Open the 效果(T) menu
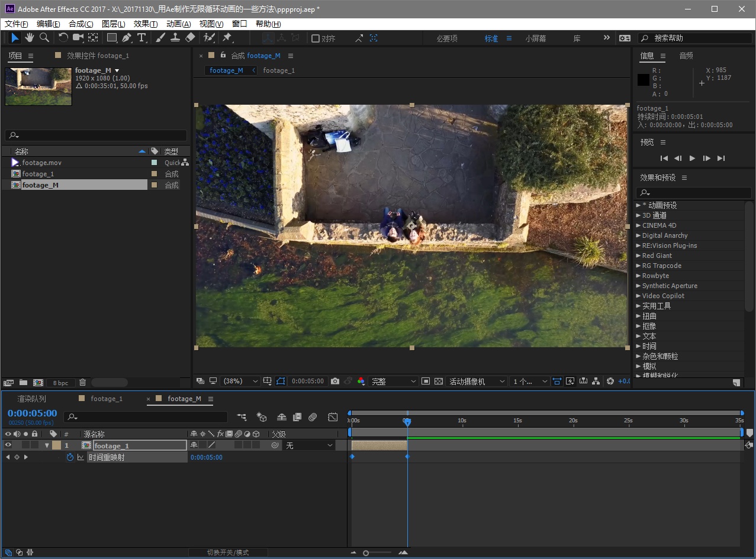Viewport: 756px width, 559px height. pos(145,24)
